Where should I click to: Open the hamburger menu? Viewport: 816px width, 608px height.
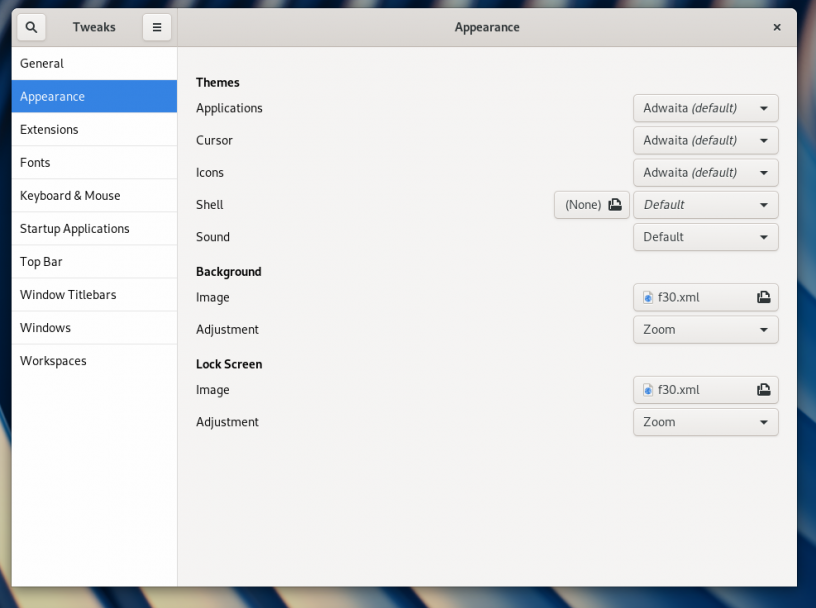point(156,27)
